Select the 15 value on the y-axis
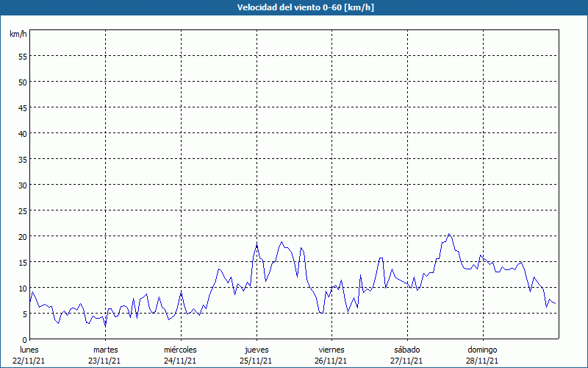588x368 pixels. coord(23,262)
